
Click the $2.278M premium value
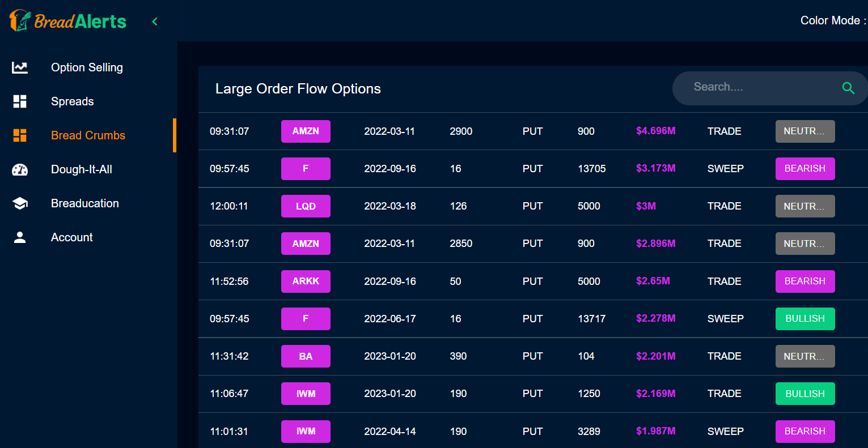(x=655, y=318)
